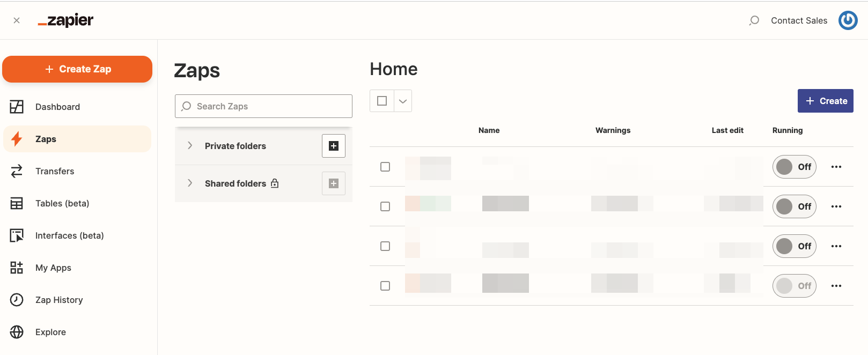Image resolution: width=868 pixels, height=355 pixels.
Task: Click the search magnifier icon in header
Action: pos(754,20)
